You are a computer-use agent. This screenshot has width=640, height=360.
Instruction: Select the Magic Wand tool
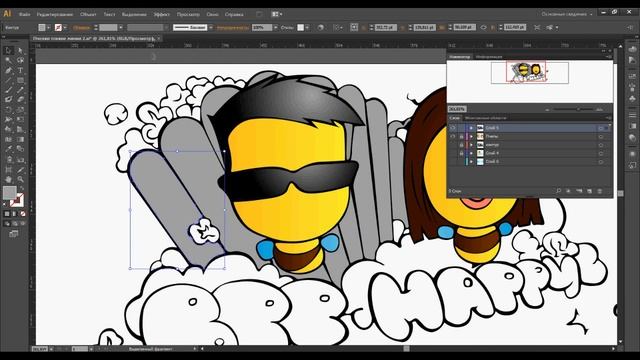tap(8, 60)
